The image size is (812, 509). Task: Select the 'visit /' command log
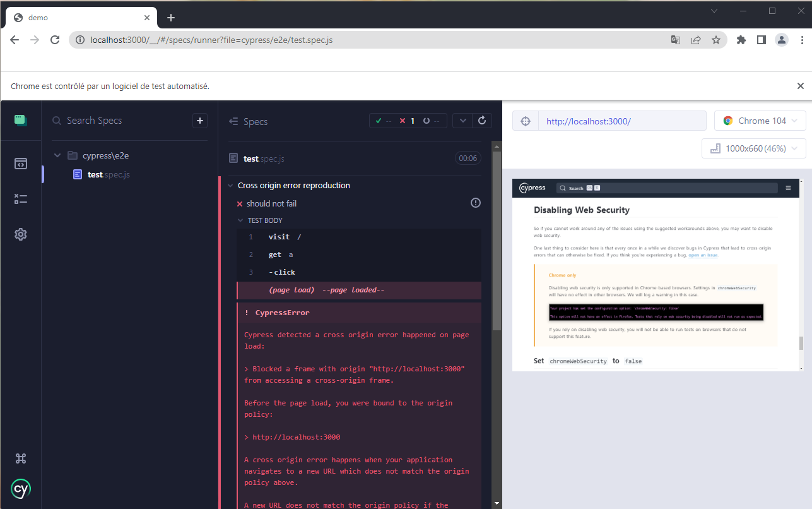point(359,237)
